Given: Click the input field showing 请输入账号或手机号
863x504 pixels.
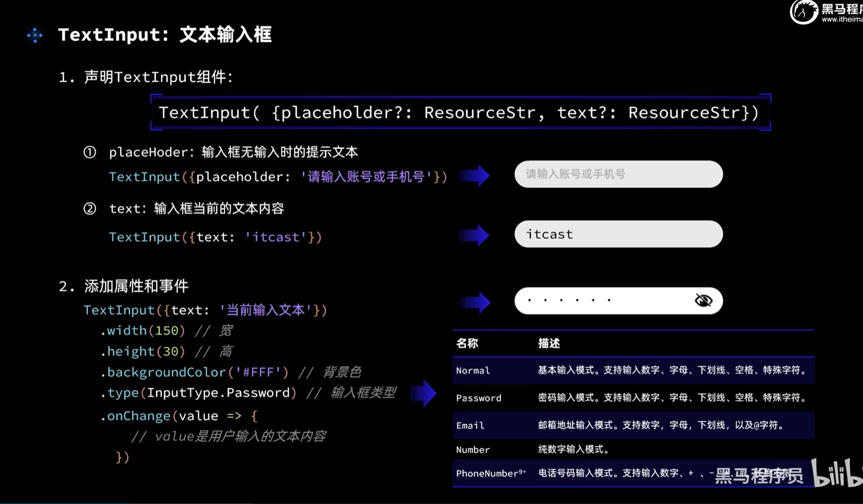Looking at the screenshot, I should pos(618,174).
